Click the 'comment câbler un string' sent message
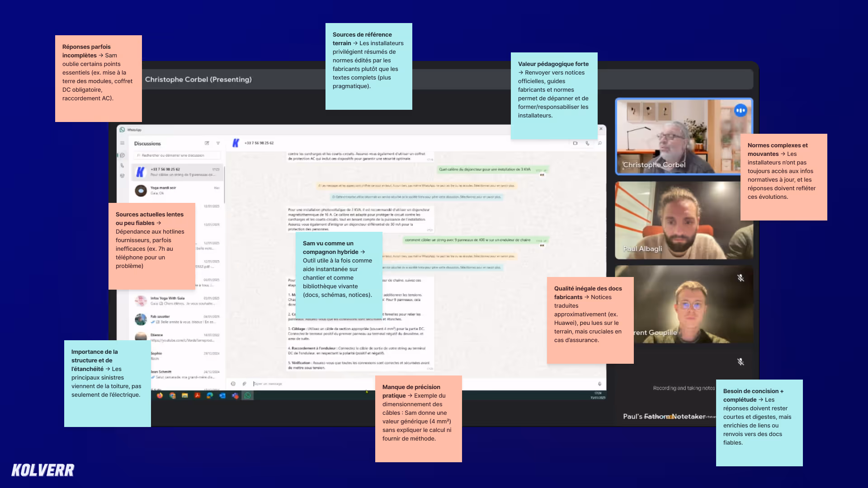This screenshot has width=868, height=488. coord(476,240)
